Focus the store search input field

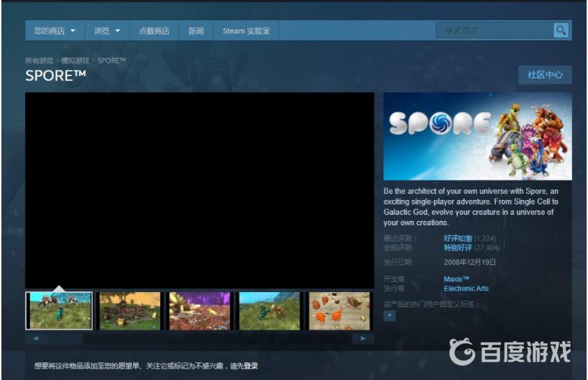click(x=495, y=31)
